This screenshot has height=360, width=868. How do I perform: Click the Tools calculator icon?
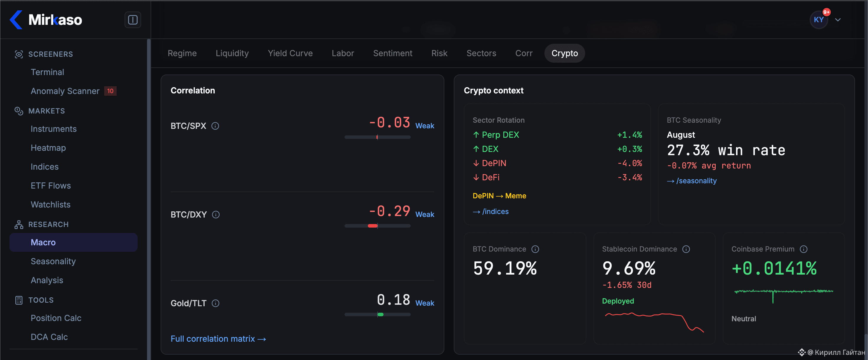pos(19,300)
